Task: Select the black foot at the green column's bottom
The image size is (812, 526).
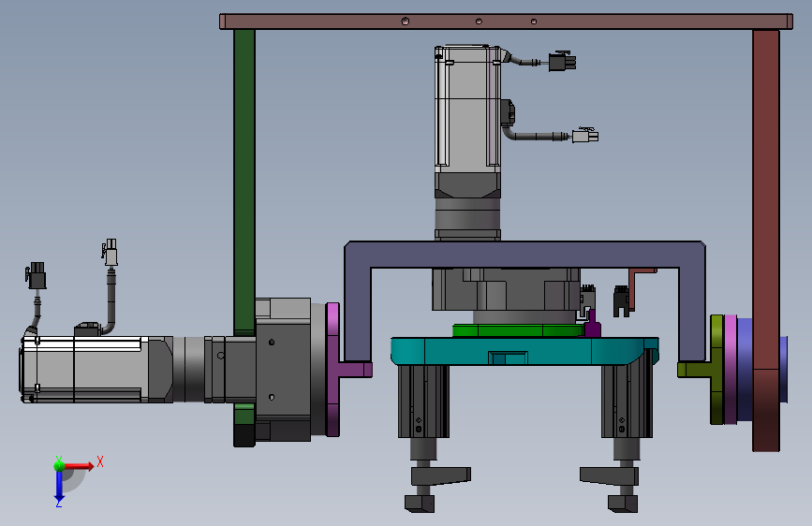Action: pyautogui.click(x=244, y=436)
